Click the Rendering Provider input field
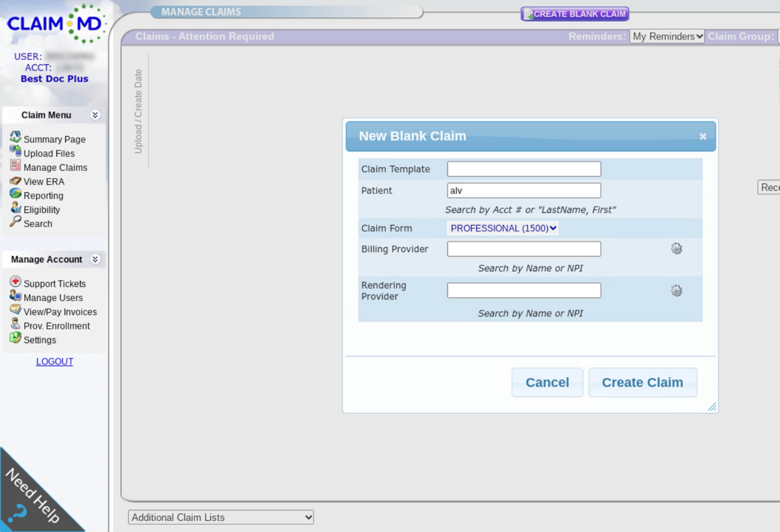This screenshot has height=532, width=780. 524,290
